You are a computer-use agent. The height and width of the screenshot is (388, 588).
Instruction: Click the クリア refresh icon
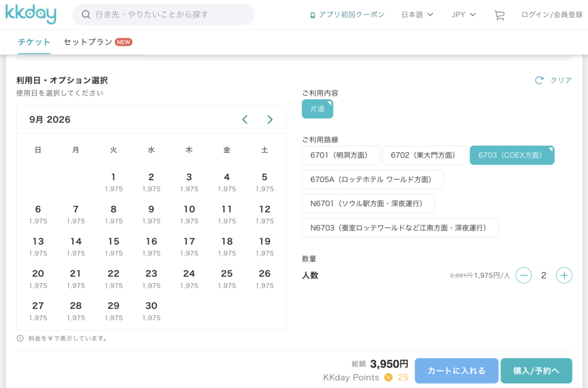pyautogui.click(x=539, y=80)
